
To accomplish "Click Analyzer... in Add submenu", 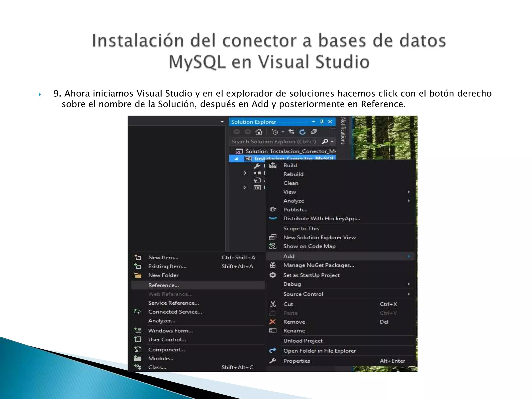I will pyautogui.click(x=198, y=321).
